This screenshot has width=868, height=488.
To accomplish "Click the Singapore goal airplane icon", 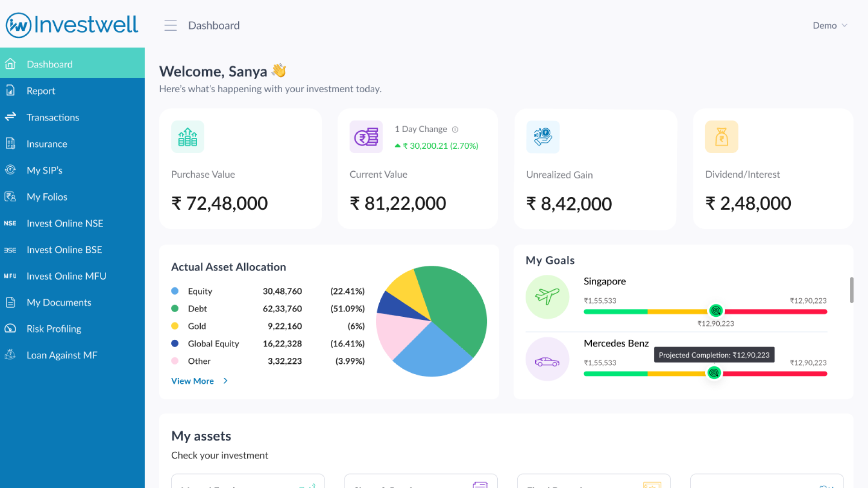I will point(547,297).
